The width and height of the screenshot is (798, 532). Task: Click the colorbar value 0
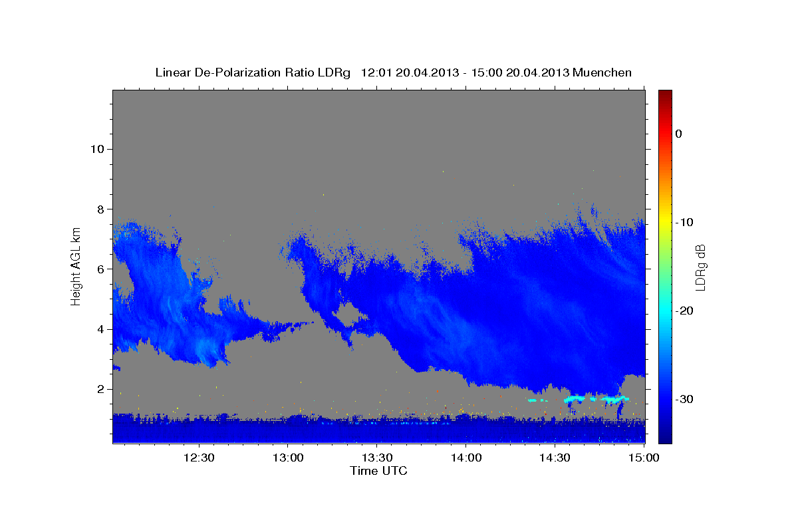(x=679, y=134)
